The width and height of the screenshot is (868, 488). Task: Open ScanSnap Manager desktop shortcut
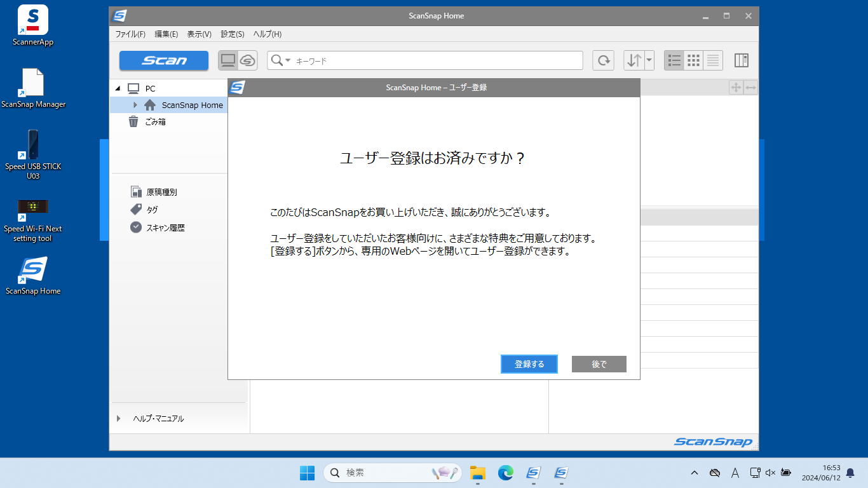tap(33, 88)
